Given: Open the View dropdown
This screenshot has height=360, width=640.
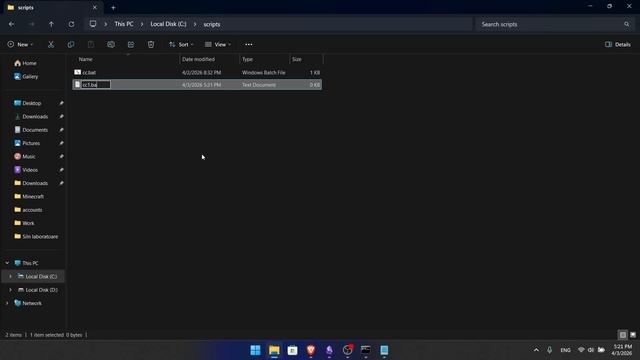Looking at the screenshot, I should pos(218,44).
